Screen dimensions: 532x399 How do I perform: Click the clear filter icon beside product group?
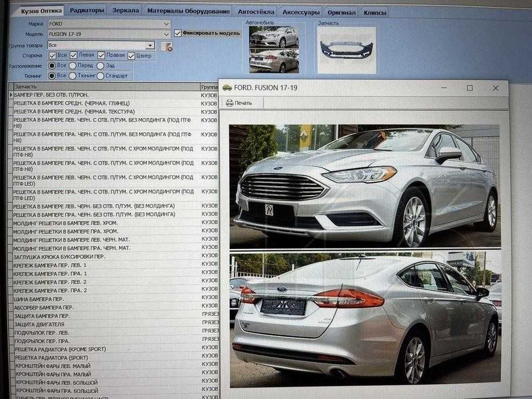pyautogui.click(x=166, y=47)
